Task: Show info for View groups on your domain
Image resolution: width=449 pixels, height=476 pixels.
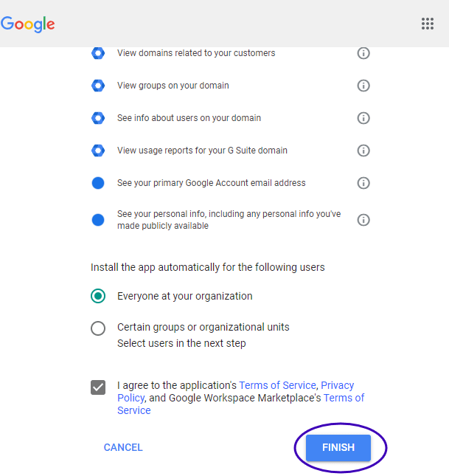Action: [363, 86]
